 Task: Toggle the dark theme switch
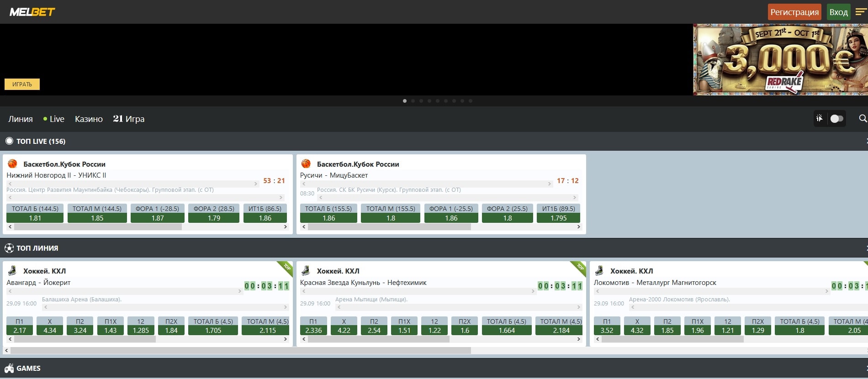click(x=836, y=119)
